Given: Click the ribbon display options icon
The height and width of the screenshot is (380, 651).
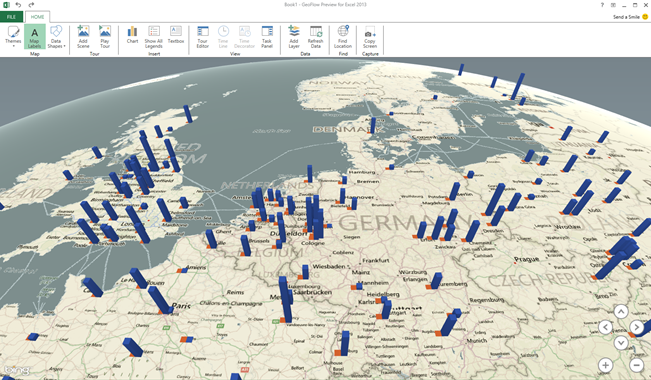Looking at the screenshot, I should click(x=613, y=5).
